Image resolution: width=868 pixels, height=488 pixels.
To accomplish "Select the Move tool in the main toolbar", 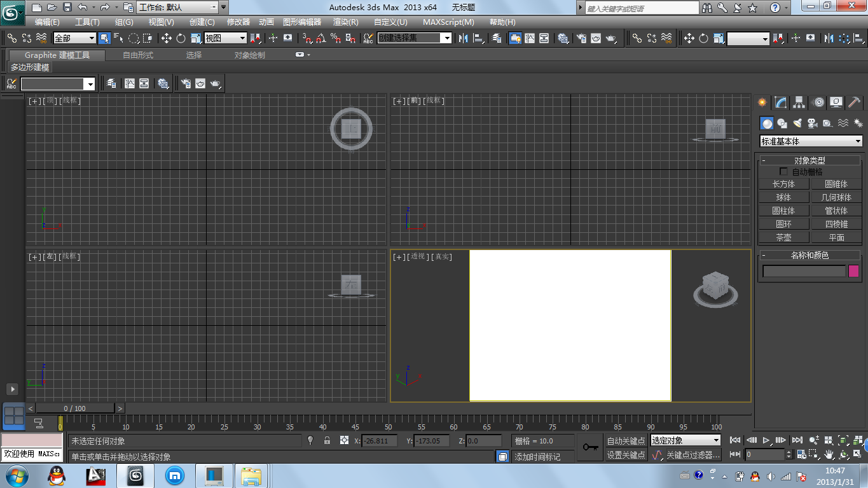I will tap(167, 38).
